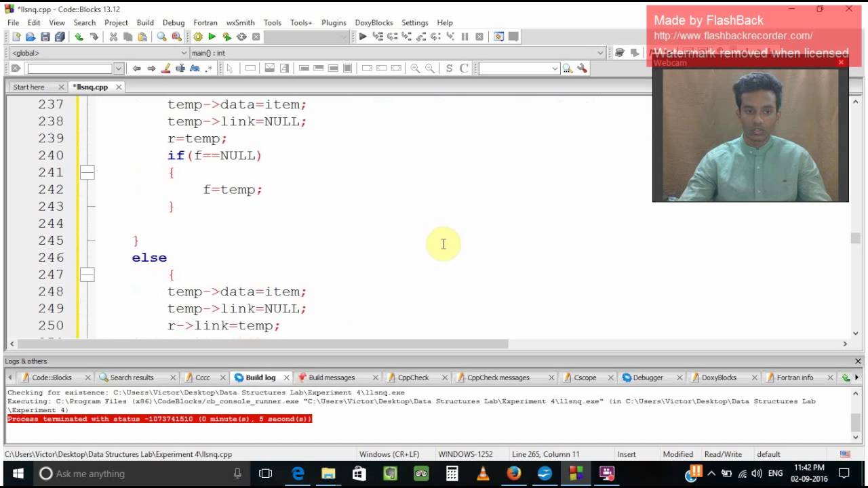This screenshot has height=488, width=868.
Task: Click the Find magnifier icon
Action: 161,37
